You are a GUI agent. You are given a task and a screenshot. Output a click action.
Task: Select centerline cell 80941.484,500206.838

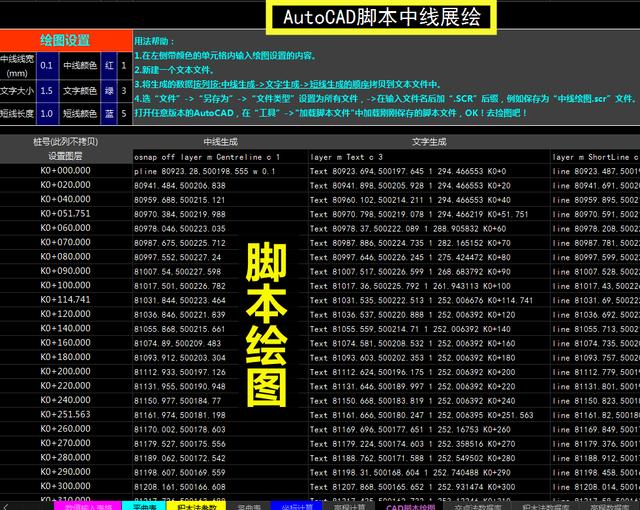coord(220,186)
